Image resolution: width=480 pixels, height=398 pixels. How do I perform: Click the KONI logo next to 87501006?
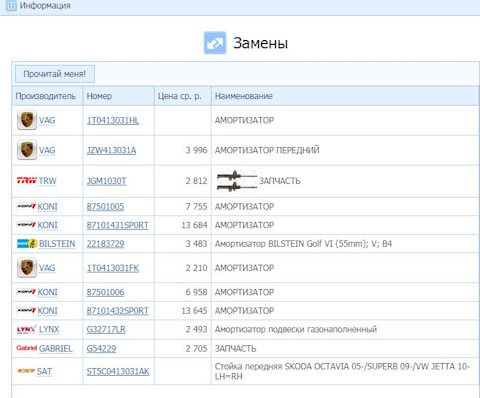[26, 292]
